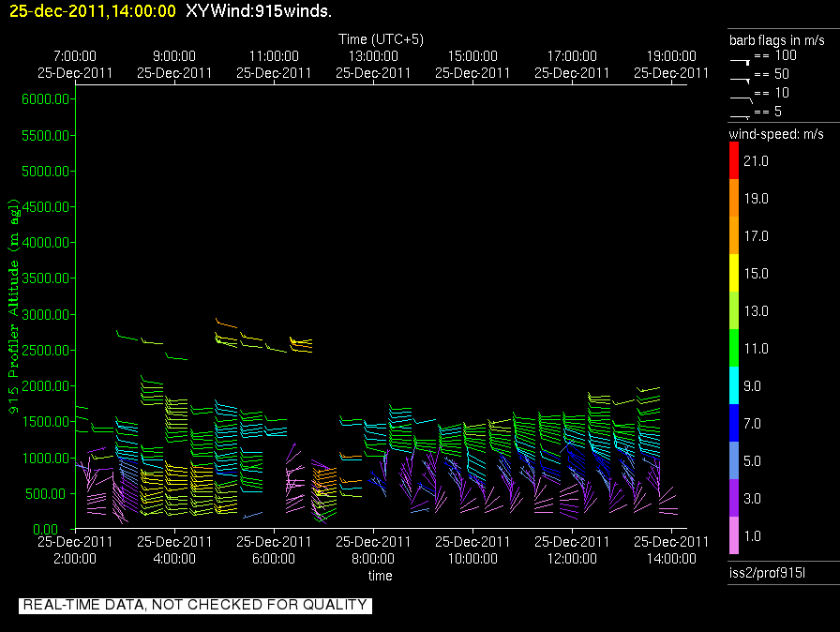Click the 1000.00 altitude tick label
Image resolution: width=840 pixels, height=632 pixels.
tap(46, 458)
